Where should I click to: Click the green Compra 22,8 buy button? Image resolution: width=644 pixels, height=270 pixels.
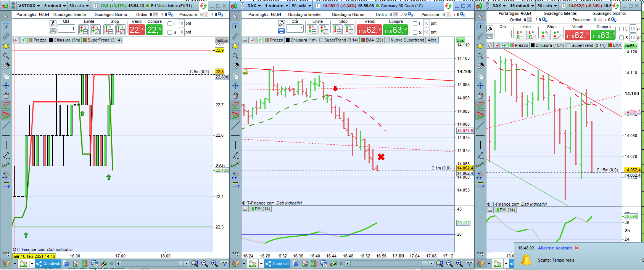(154, 29)
